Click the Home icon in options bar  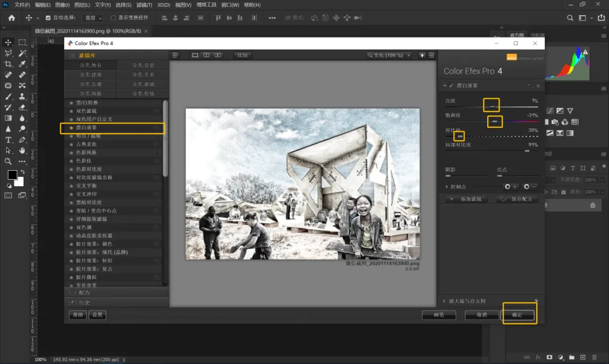[x=11, y=18]
